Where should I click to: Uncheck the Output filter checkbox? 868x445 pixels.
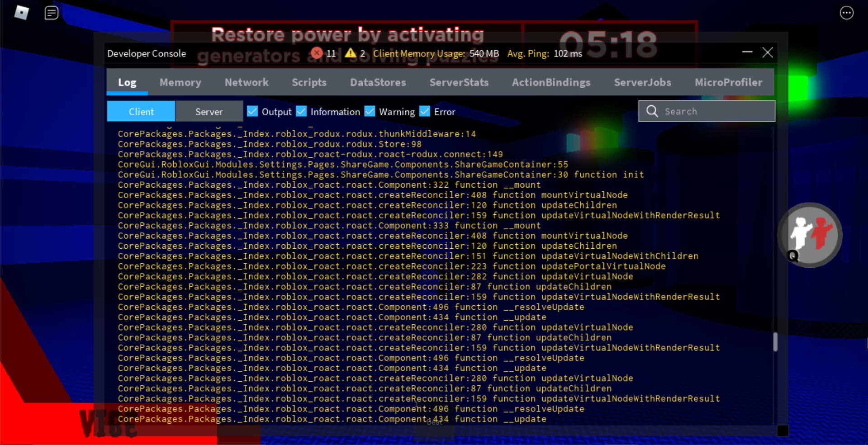252,111
